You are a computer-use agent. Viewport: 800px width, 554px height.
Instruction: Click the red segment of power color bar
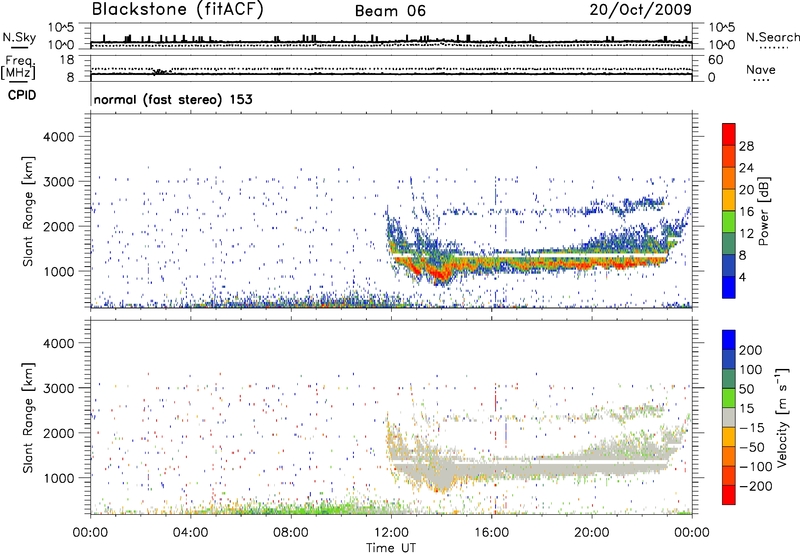pos(729,133)
